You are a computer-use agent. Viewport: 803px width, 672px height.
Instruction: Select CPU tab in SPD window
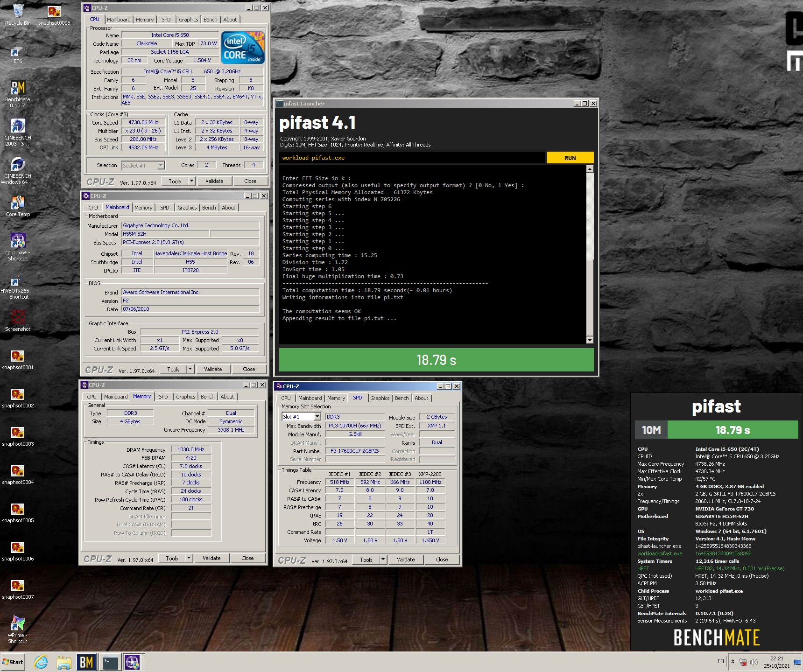286,398
